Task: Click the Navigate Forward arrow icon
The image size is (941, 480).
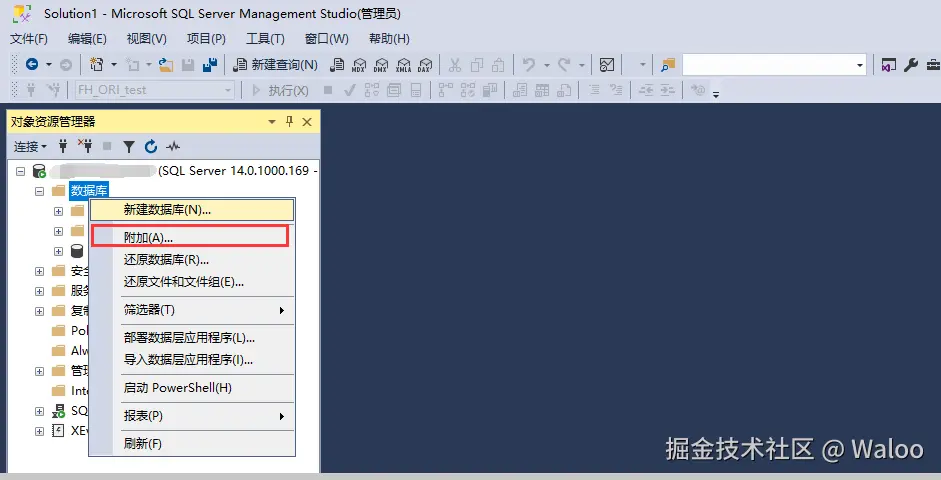Action: coord(66,64)
